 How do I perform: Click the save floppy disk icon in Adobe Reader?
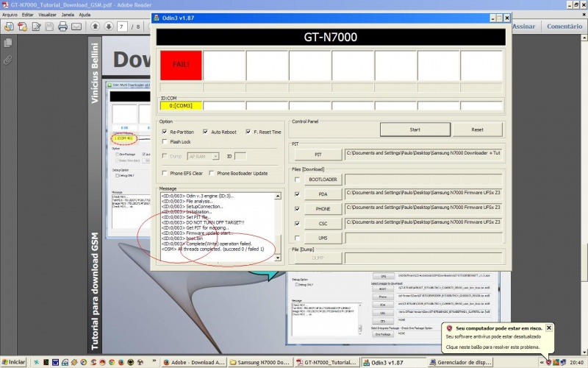pos(49,26)
